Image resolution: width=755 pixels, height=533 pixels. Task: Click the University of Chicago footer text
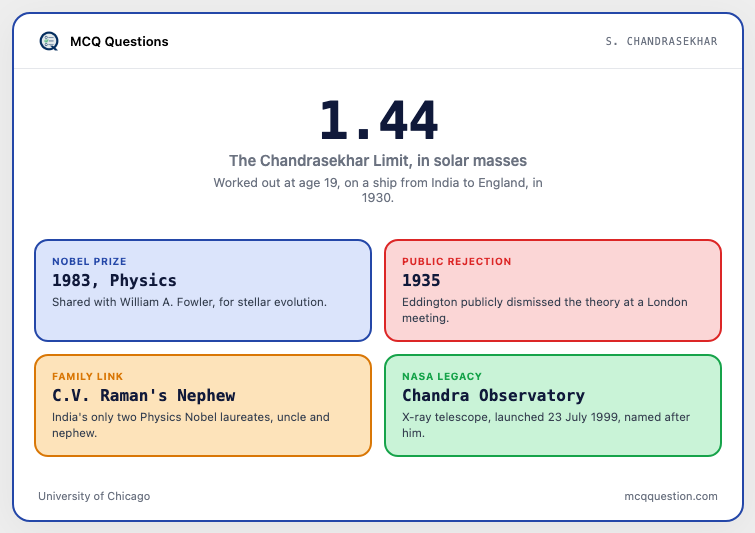[94, 496]
